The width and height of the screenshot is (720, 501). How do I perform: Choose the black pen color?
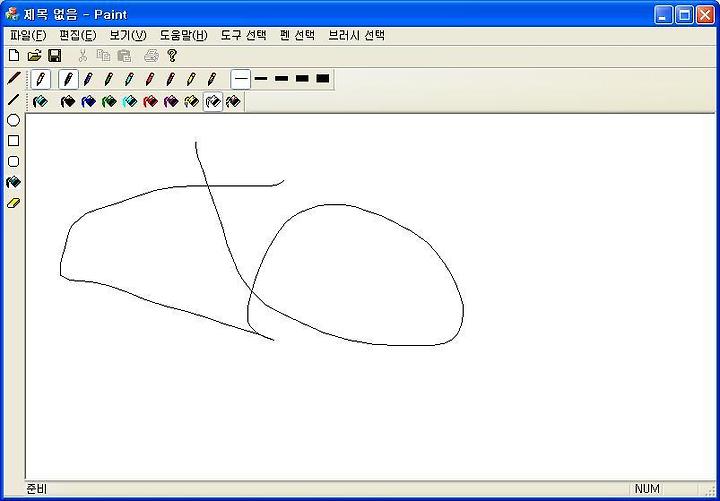coord(68,79)
